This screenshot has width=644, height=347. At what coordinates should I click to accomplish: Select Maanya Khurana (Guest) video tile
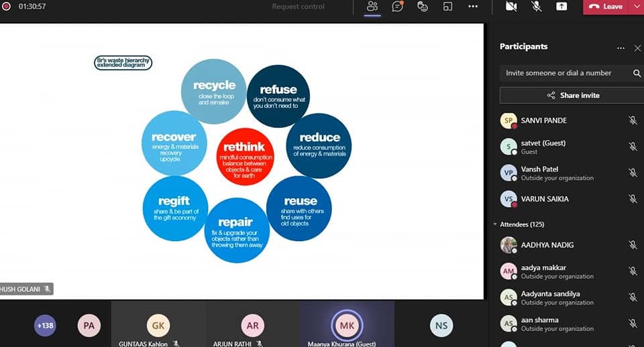[x=347, y=324]
